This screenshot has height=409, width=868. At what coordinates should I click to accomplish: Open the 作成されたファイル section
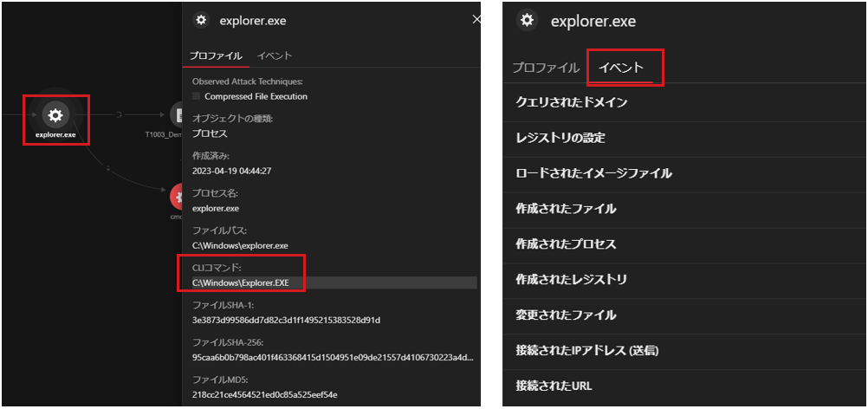pos(566,209)
